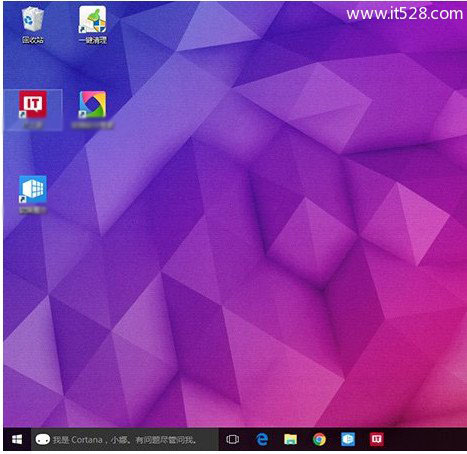Click the Cortana search box
This screenshot has width=467, height=454.
click(x=124, y=439)
